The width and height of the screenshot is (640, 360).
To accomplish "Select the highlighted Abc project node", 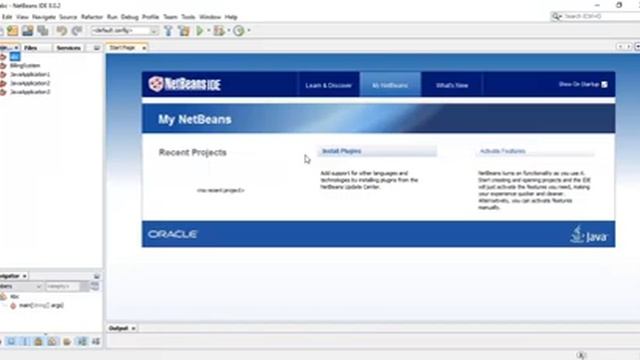I will coord(15,57).
